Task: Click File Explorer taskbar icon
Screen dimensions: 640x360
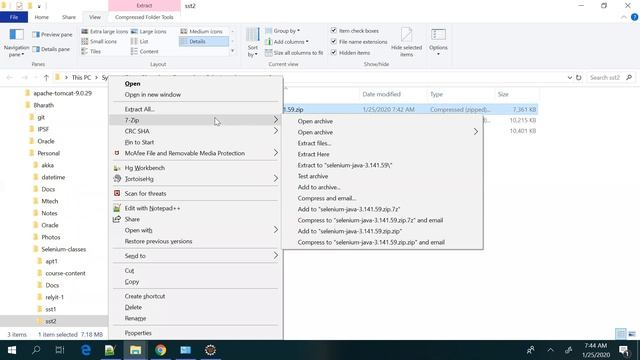Action: (x=136, y=350)
